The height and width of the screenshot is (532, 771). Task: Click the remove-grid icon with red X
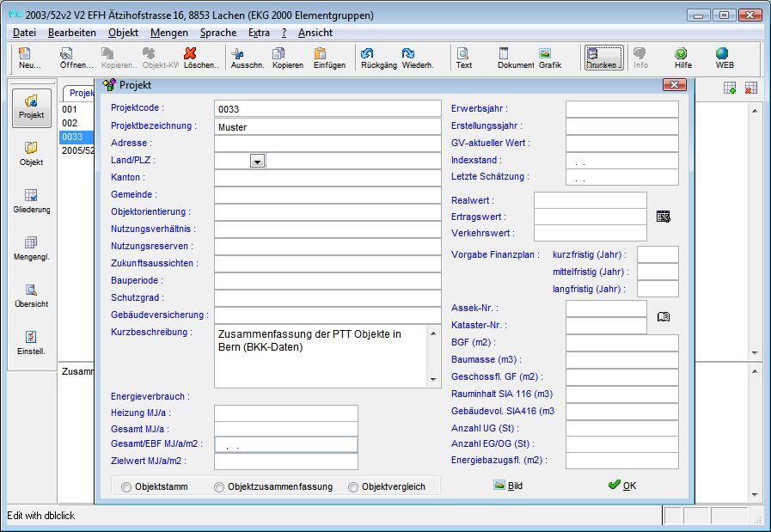[751, 88]
